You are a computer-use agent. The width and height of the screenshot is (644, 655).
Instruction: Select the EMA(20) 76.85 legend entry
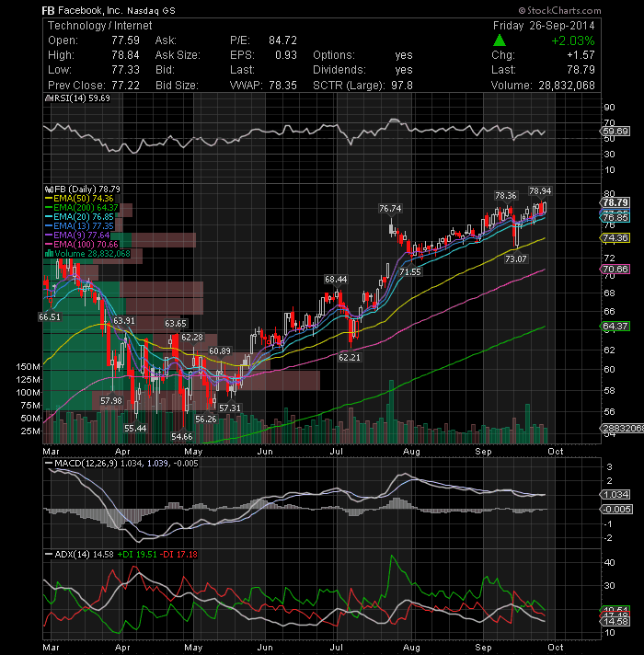click(79, 217)
